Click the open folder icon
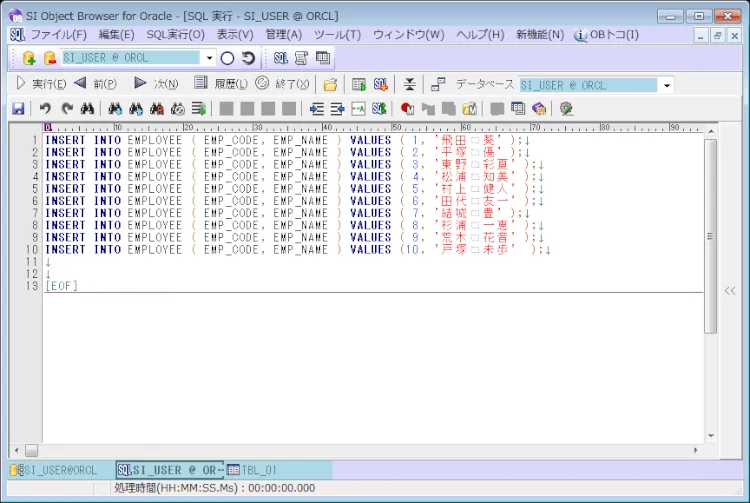This screenshot has width=750, height=503. [x=331, y=85]
